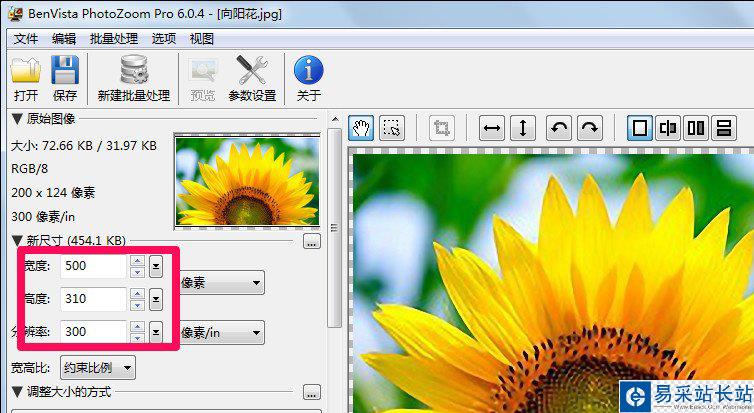This screenshot has height=413, width=754.
Task: Switch to stacked top-bottom preview view
Action: [724, 128]
